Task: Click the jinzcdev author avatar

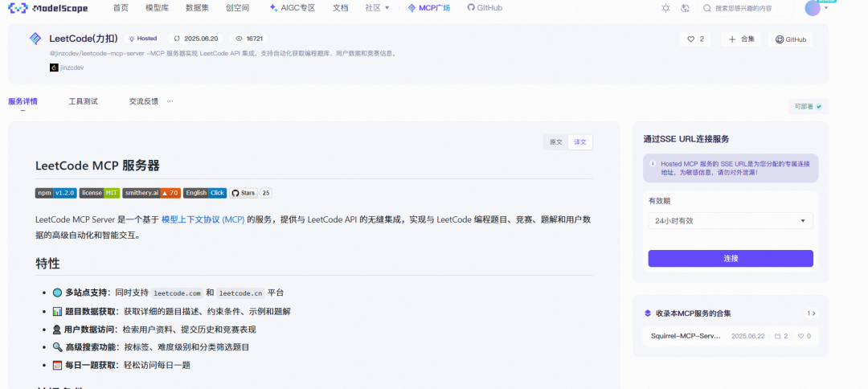Action: [x=54, y=68]
